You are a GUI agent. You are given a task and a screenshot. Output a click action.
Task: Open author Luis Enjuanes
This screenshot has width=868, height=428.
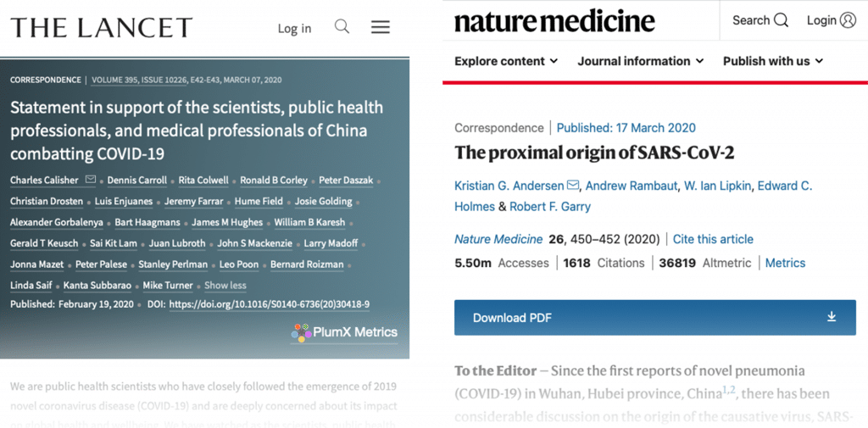pos(124,201)
